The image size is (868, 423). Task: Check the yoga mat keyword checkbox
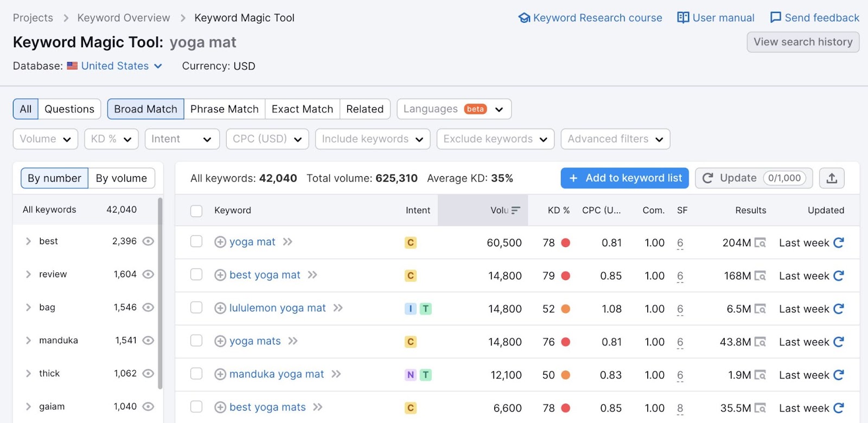tap(196, 242)
